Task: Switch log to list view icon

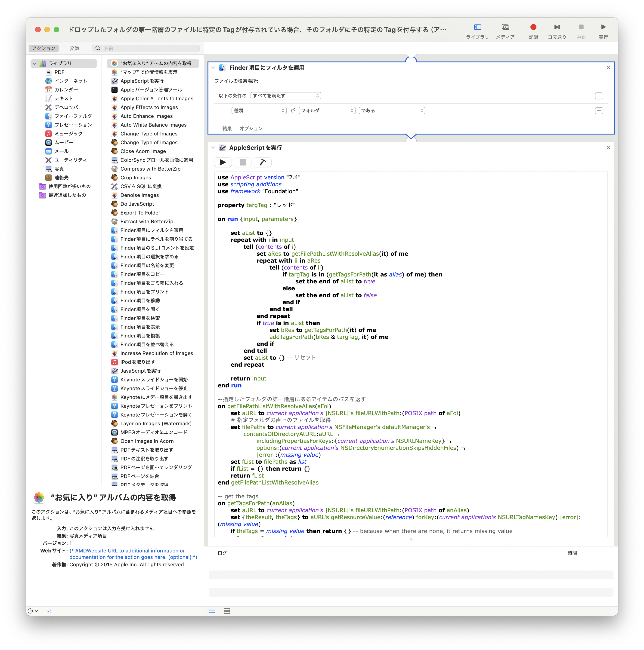Action: (x=212, y=611)
